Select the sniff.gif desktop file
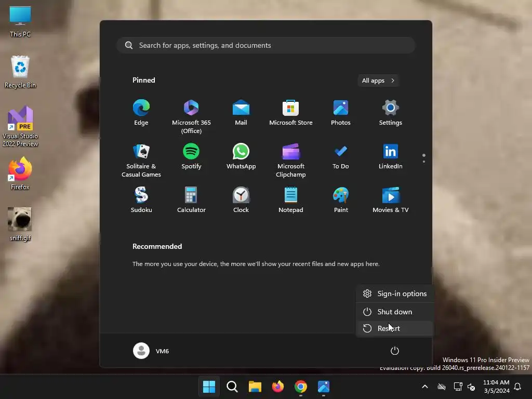The width and height of the screenshot is (532, 399). (x=20, y=224)
